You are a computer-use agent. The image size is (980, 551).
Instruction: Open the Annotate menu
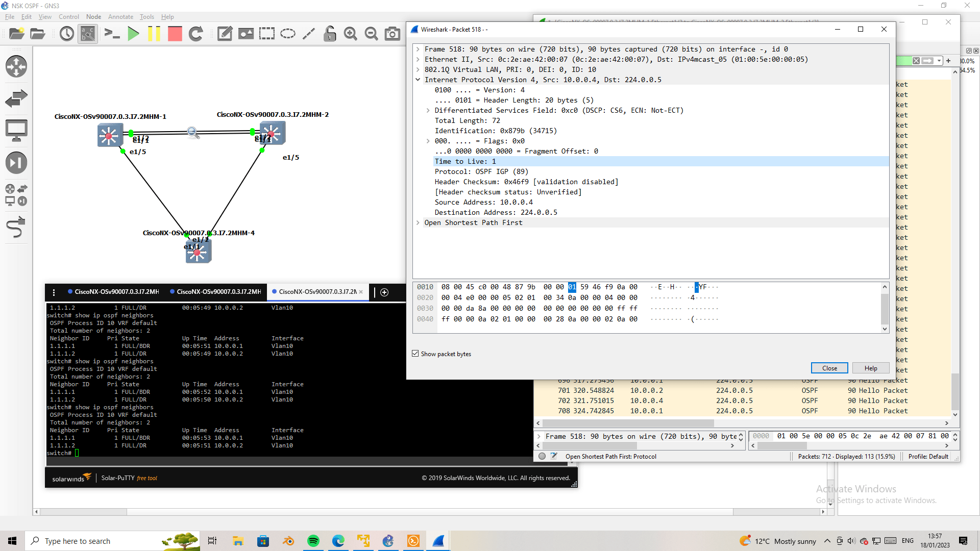120,16
